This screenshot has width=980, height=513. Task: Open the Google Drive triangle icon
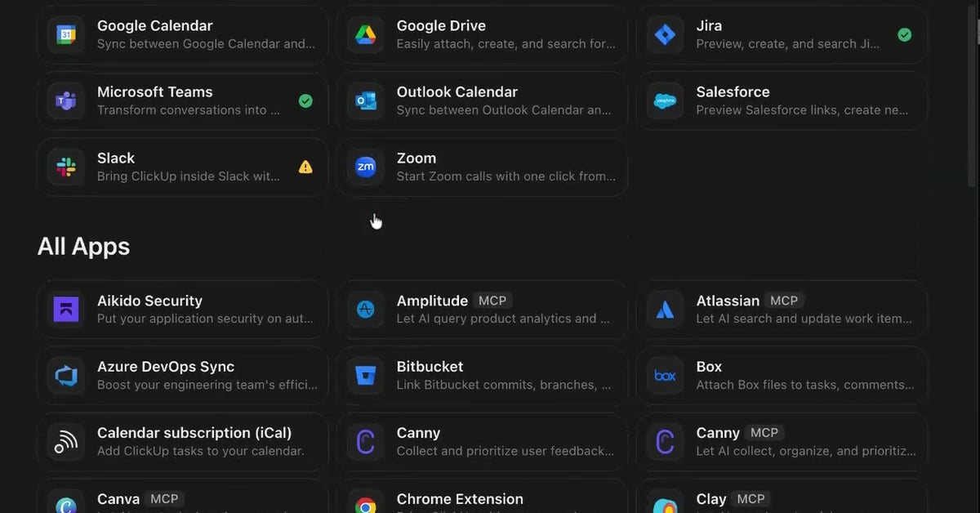pyautogui.click(x=365, y=35)
